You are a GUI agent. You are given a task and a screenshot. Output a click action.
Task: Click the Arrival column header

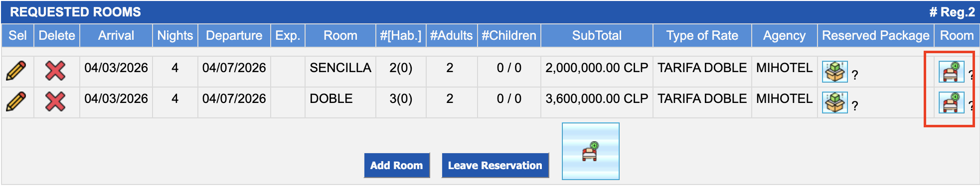click(116, 35)
